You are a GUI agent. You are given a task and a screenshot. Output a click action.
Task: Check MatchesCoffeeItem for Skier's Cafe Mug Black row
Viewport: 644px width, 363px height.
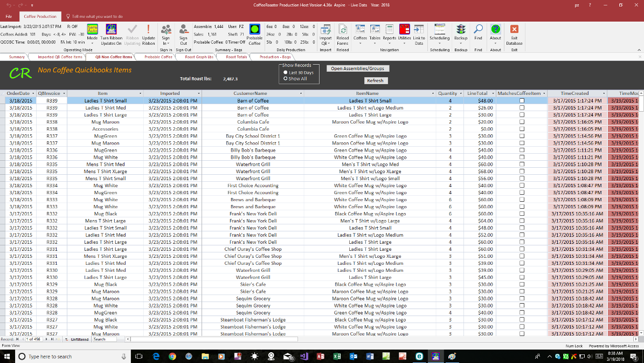tap(522, 284)
